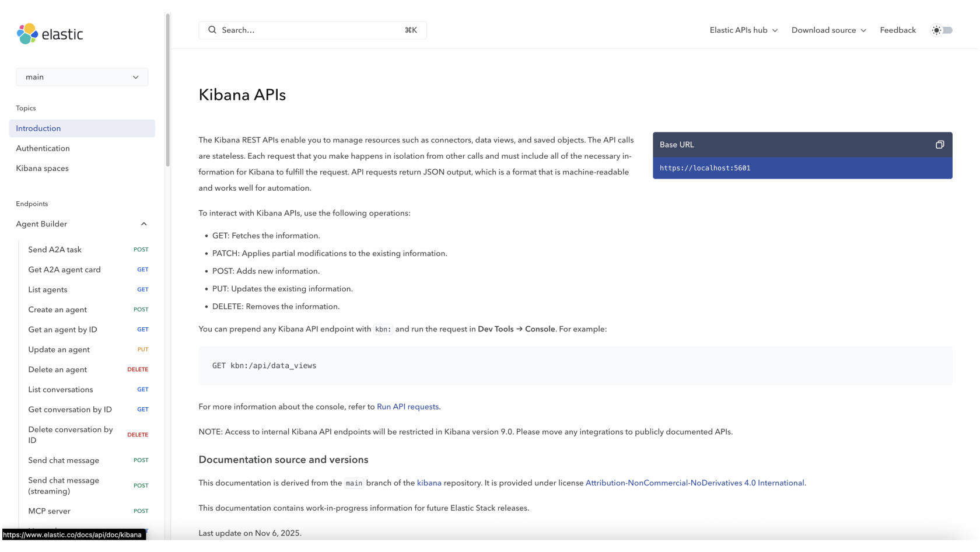Open the Kibana spaces topic
This screenshot has width=980, height=552.
(42, 168)
